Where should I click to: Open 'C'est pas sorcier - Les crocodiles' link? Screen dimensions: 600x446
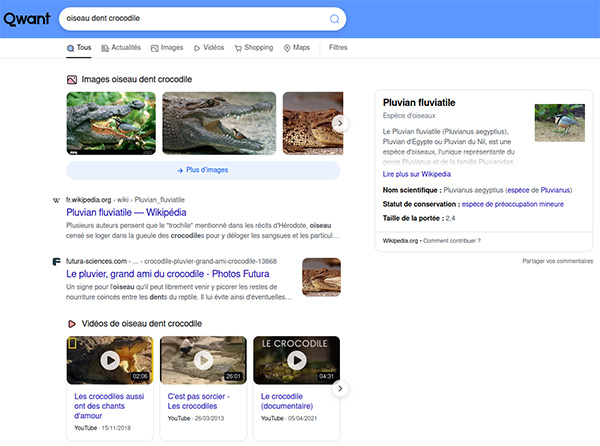[x=199, y=401]
